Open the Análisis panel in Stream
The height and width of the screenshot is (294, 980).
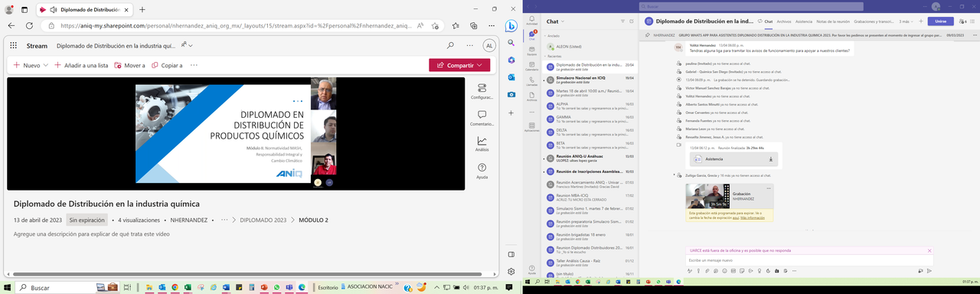(482, 144)
